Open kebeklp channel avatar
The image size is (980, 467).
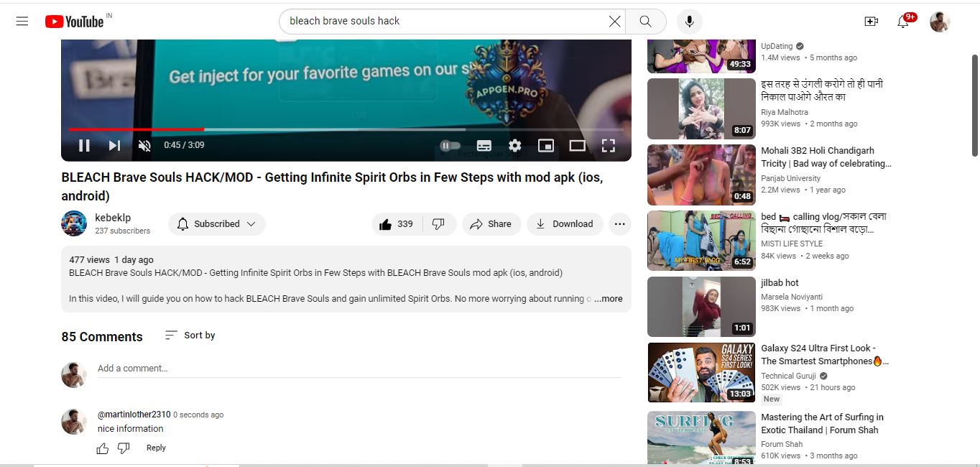tap(74, 224)
